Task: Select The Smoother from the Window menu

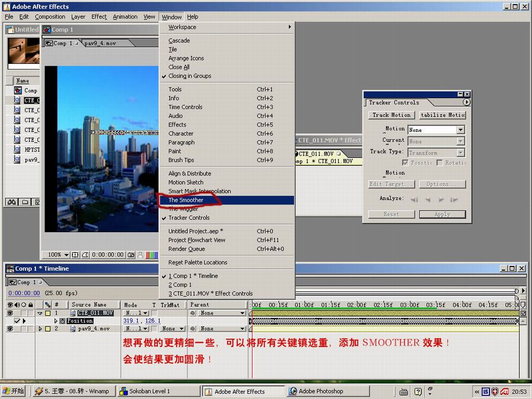Action: (186, 200)
